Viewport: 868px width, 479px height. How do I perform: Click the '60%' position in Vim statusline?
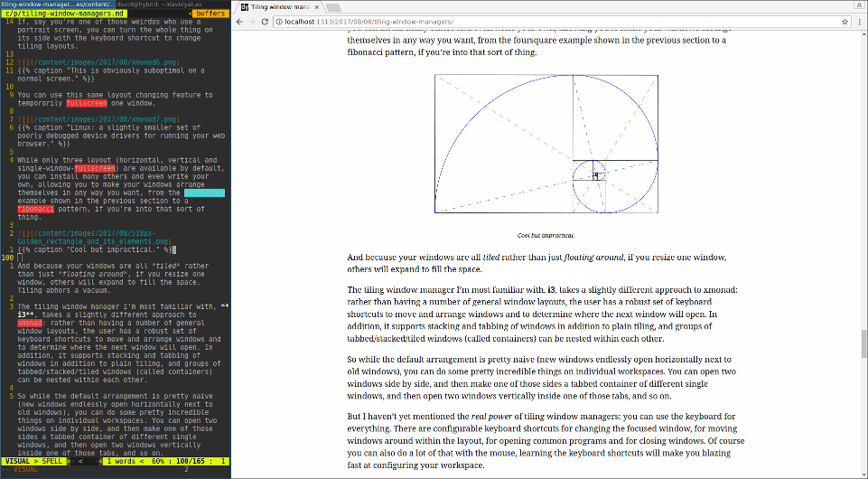point(158,461)
